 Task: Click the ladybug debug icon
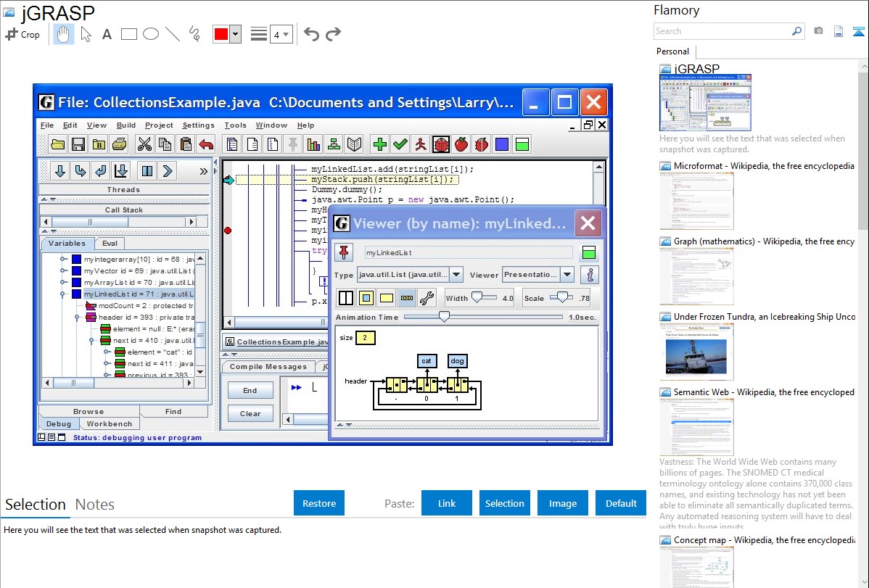pyautogui.click(x=441, y=145)
